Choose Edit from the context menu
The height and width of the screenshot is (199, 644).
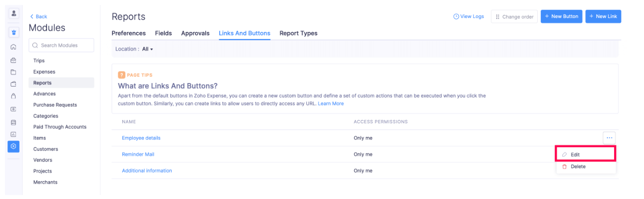tap(586, 154)
